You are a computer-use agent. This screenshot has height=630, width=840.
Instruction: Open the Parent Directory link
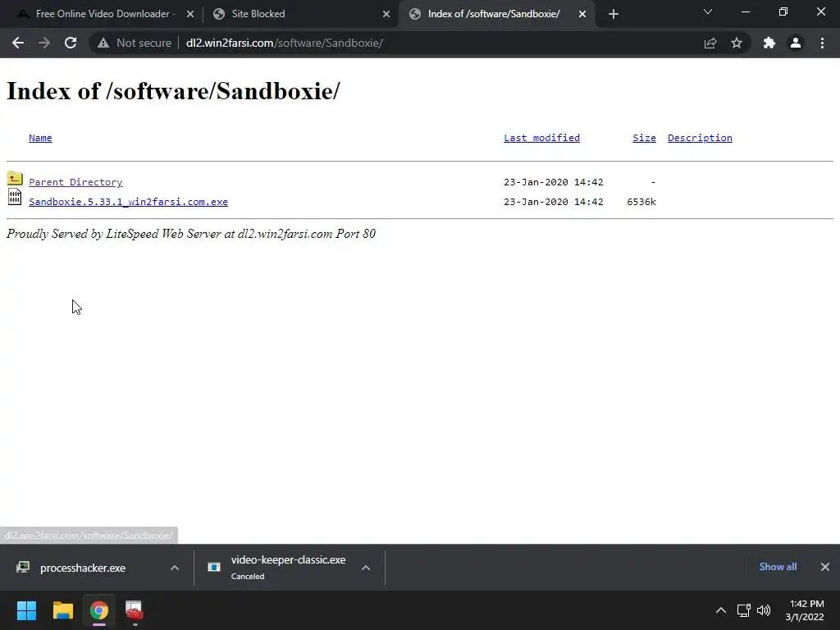click(x=75, y=182)
